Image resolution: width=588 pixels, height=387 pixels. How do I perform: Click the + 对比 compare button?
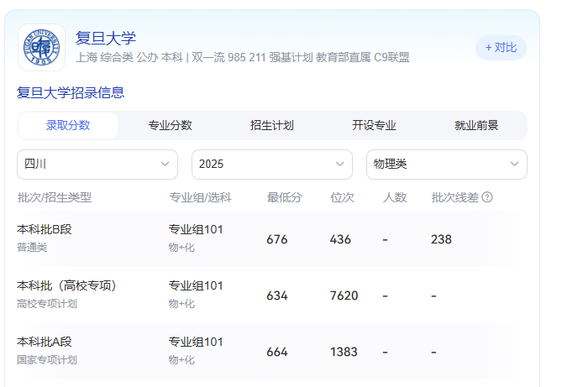tap(501, 48)
